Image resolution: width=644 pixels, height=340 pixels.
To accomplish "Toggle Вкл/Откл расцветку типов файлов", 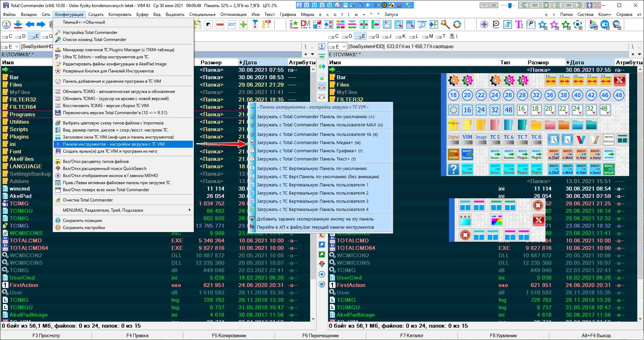I will point(123,162).
